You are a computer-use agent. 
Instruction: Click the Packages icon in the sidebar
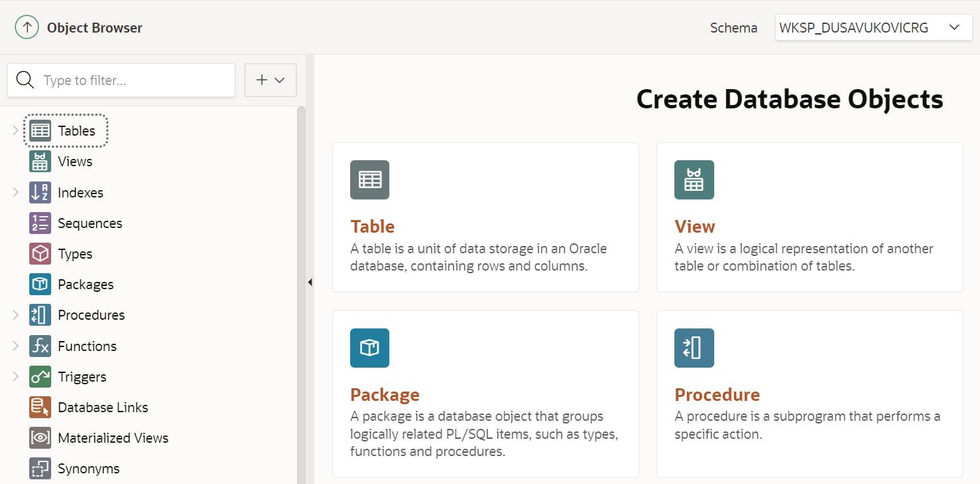pos(40,285)
